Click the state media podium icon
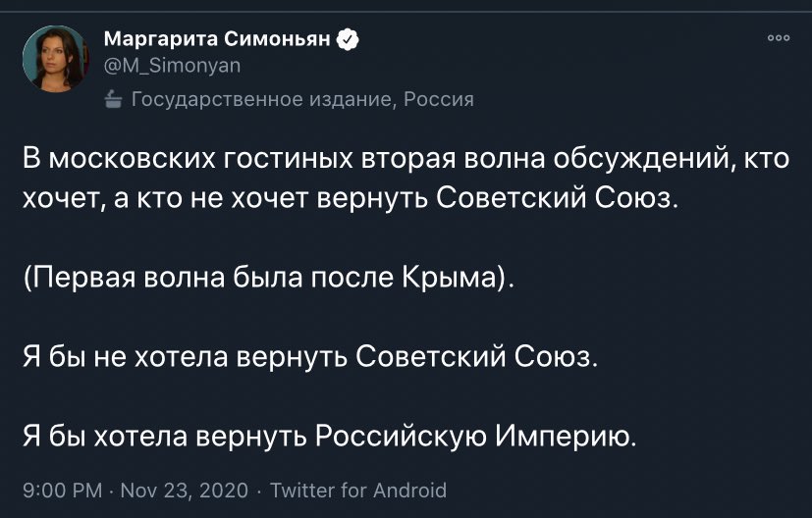This screenshot has width=812, height=518. [113, 99]
